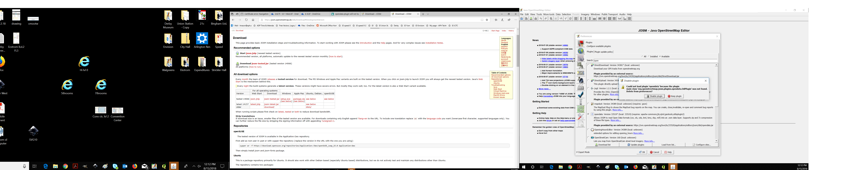Open validator settings checkmark icon
The image size is (868, 170).
581,95
